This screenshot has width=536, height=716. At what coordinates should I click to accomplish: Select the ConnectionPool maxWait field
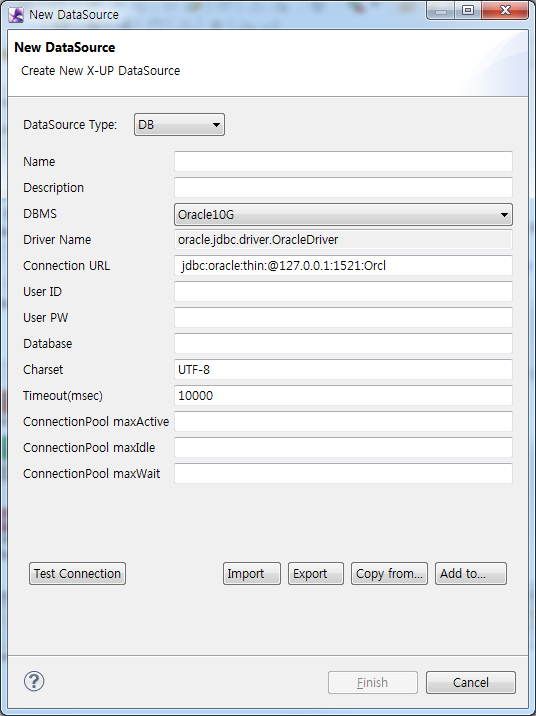click(343, 474)
